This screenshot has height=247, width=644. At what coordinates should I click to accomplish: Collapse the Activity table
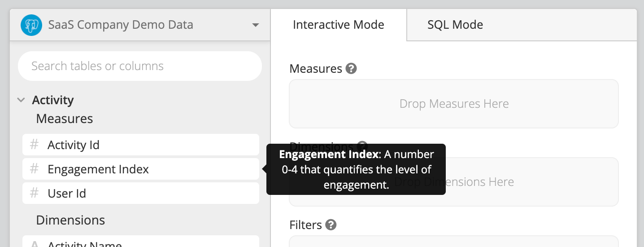tap(21, 100)
